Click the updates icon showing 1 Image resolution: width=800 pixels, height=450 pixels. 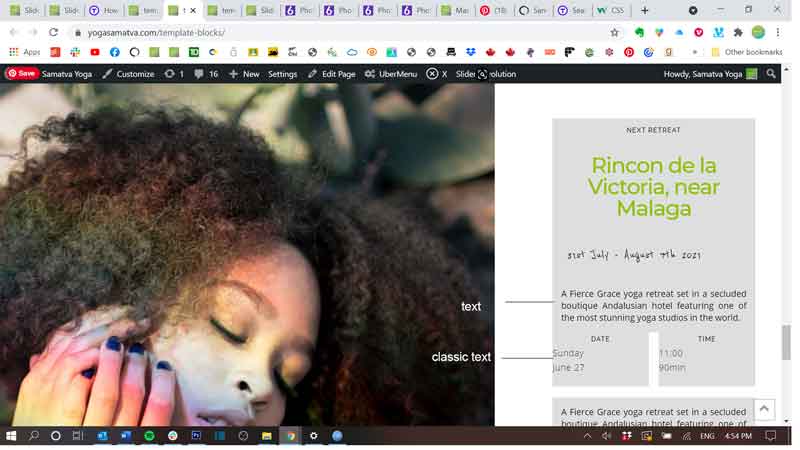[174, 74]
